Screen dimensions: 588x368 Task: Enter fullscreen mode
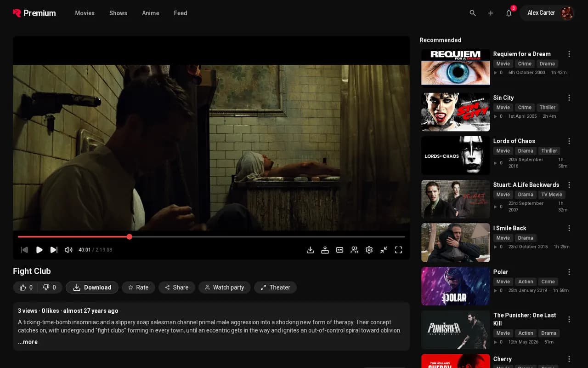point(398,250)
